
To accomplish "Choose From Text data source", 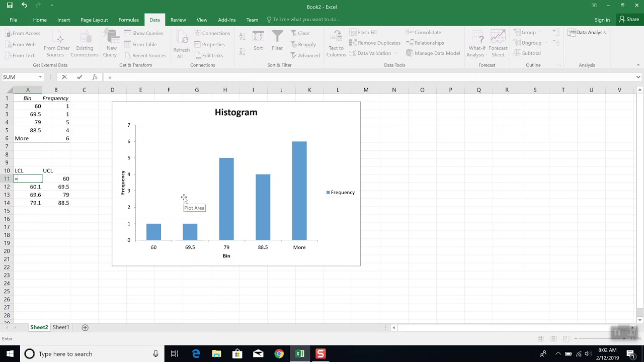I will pyautogui.click(x=20, y=55).
